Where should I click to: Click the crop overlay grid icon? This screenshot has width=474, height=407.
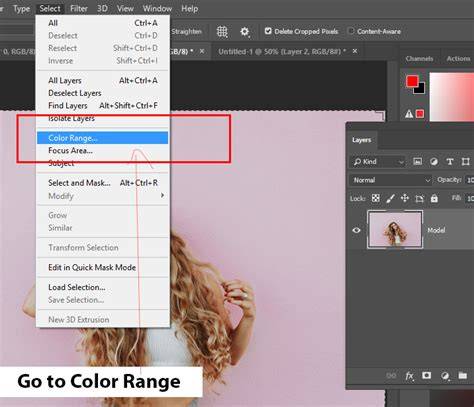point(222,32)
